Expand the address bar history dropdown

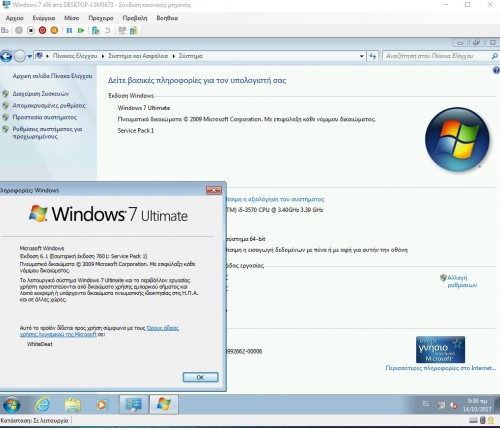coord(362,56)
